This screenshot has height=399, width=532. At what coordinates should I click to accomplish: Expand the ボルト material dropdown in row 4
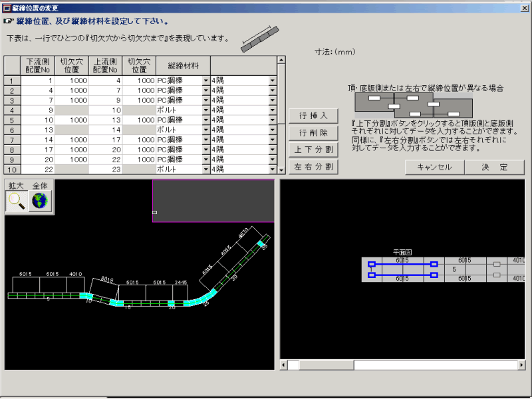pos(205,110)
